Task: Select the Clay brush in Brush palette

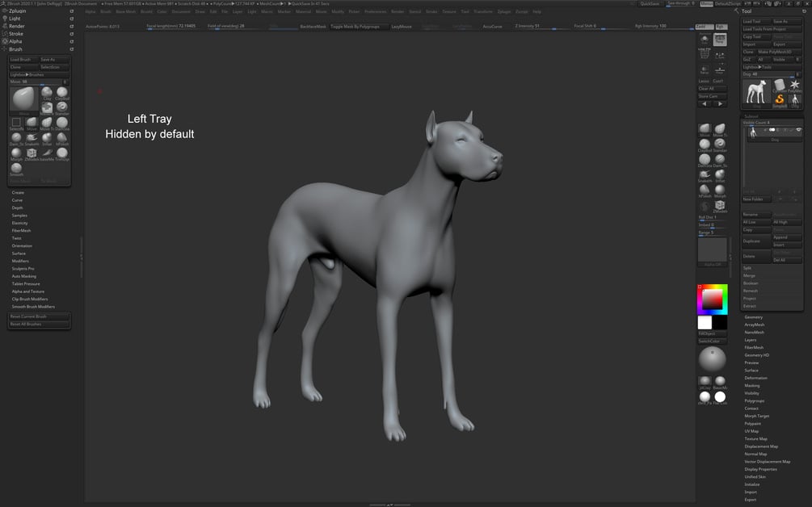Action: pos(47,93)
